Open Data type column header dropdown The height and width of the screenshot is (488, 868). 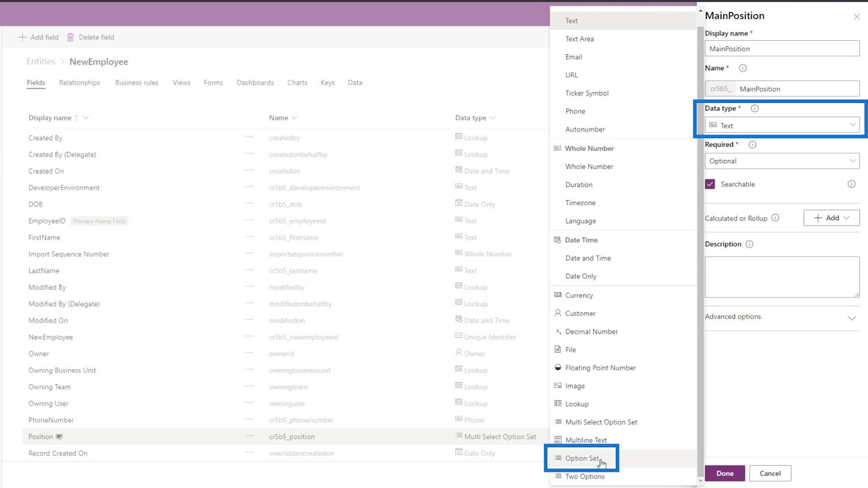coord(493,118)
